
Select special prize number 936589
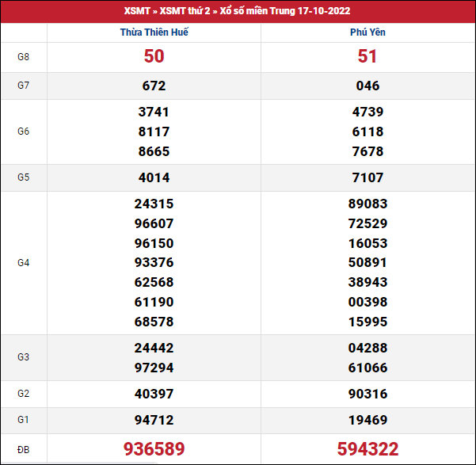point(154,449)
